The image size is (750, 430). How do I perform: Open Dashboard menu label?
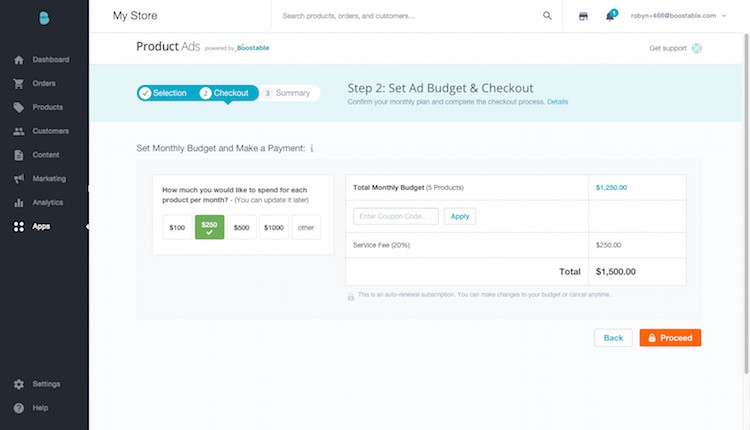point(51,60)
